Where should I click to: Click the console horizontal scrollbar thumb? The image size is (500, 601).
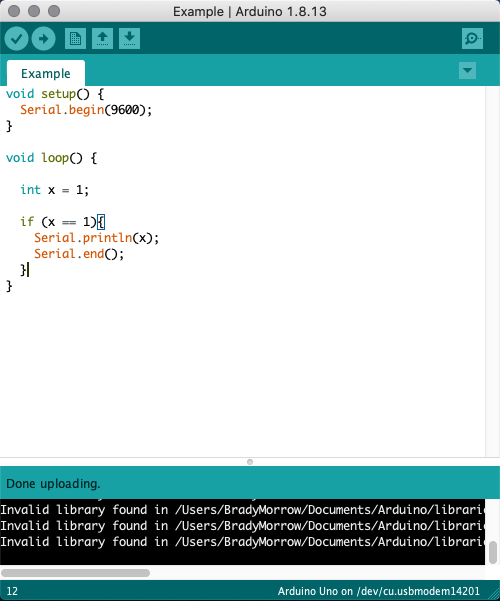tap(76, 573)
